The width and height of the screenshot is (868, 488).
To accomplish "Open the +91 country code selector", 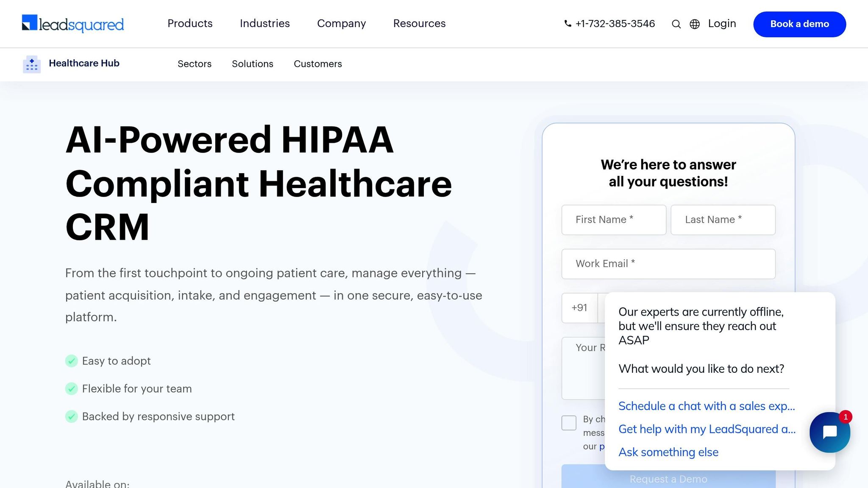I will 579,308.
